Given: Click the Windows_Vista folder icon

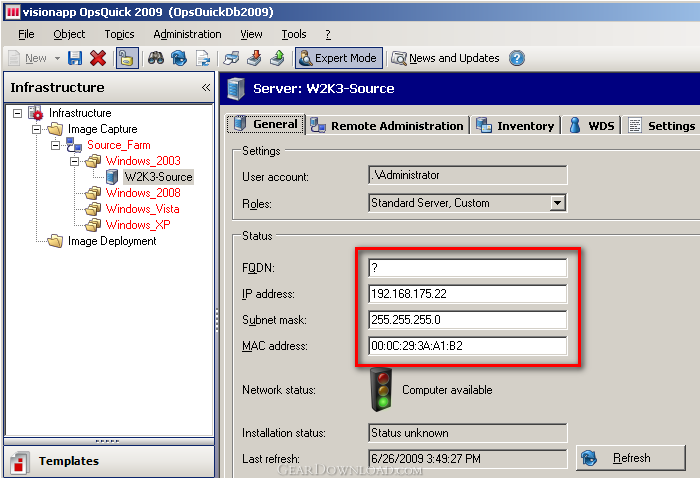Looking at the screenshot, I should pyautogui.click(x=93, y=209).
